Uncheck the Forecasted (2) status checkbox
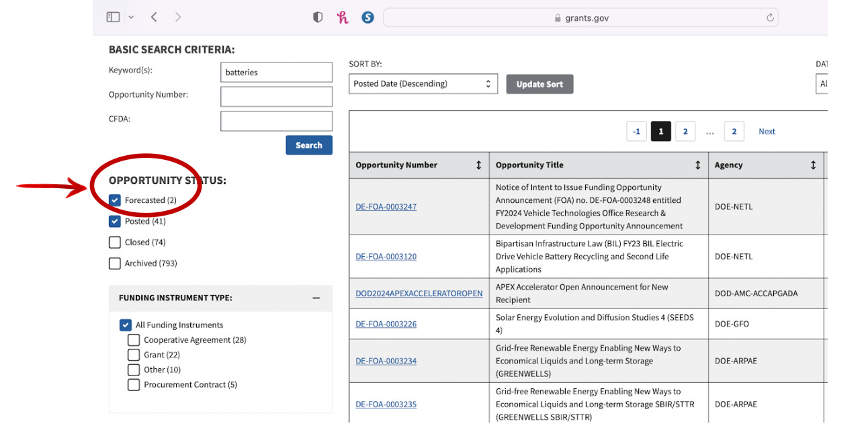868x434 pixels. tap(115, 200)
